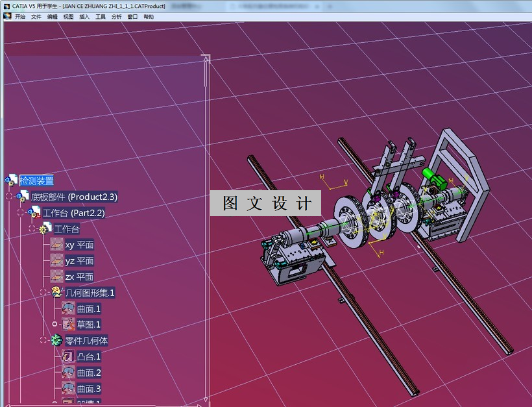Click the 曲面.3 surface icon
Screen dimensions: 532x407
(x=68, y=388)
